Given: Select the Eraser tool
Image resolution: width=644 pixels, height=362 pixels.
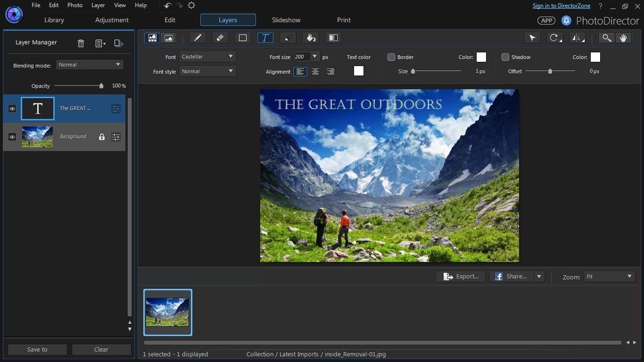Looking at the screenshot, I should pyautogui.click(x=220, y=38).
